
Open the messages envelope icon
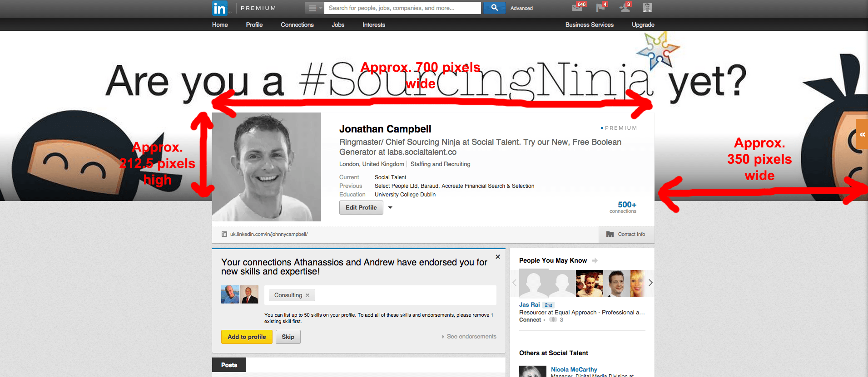pyautogui.click(x=577, y=7)
